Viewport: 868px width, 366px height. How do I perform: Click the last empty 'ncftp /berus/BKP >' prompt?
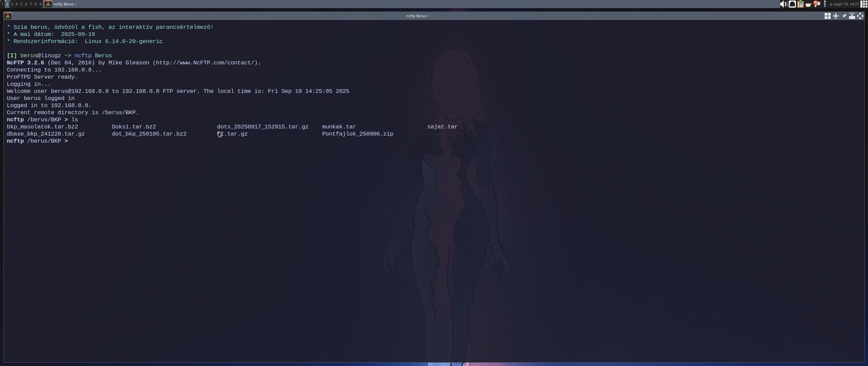point(37,141)
